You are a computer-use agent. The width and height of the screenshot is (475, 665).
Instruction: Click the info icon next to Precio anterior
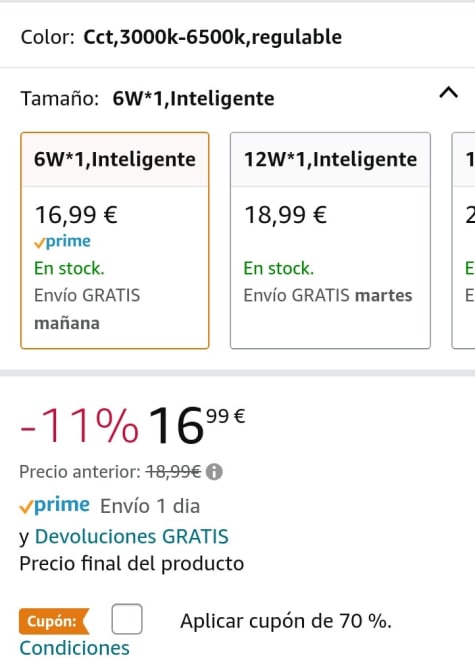pyautogui.click(x=214, y=472)
